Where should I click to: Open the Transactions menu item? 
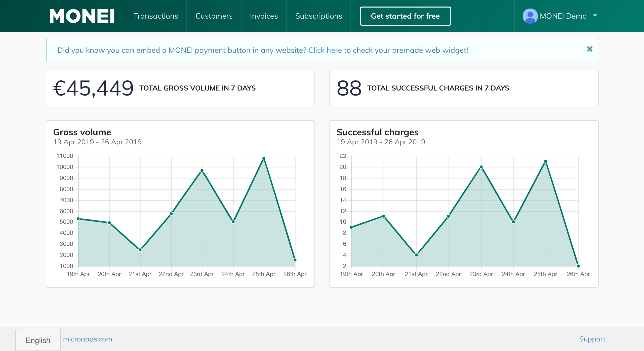[x=156, y=16]
